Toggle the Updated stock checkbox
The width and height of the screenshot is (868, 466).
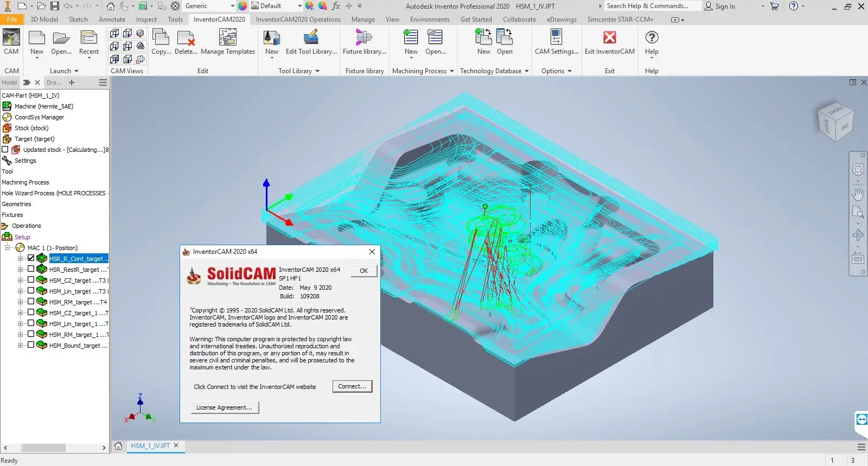pos(5,149)
